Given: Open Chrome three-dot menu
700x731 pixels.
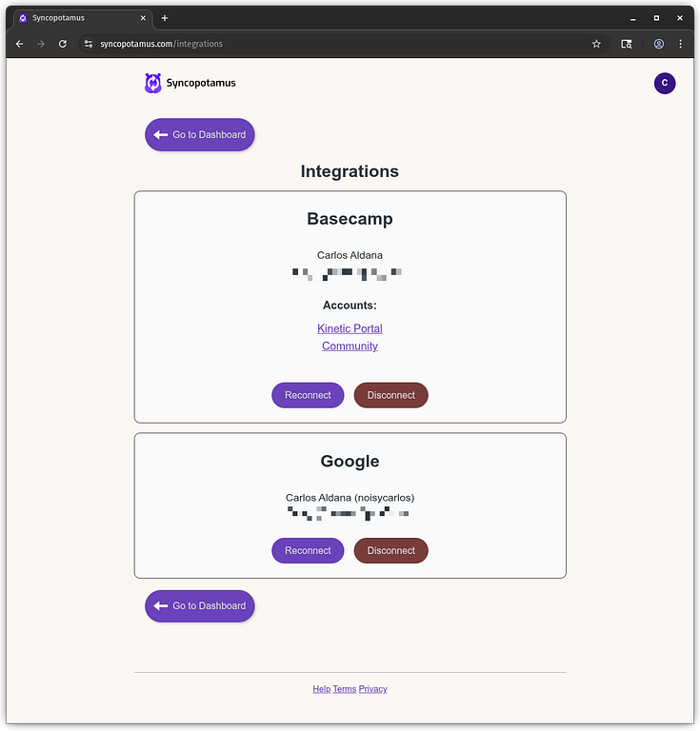Looking at the screenshot, I should [x=680, y=44].
